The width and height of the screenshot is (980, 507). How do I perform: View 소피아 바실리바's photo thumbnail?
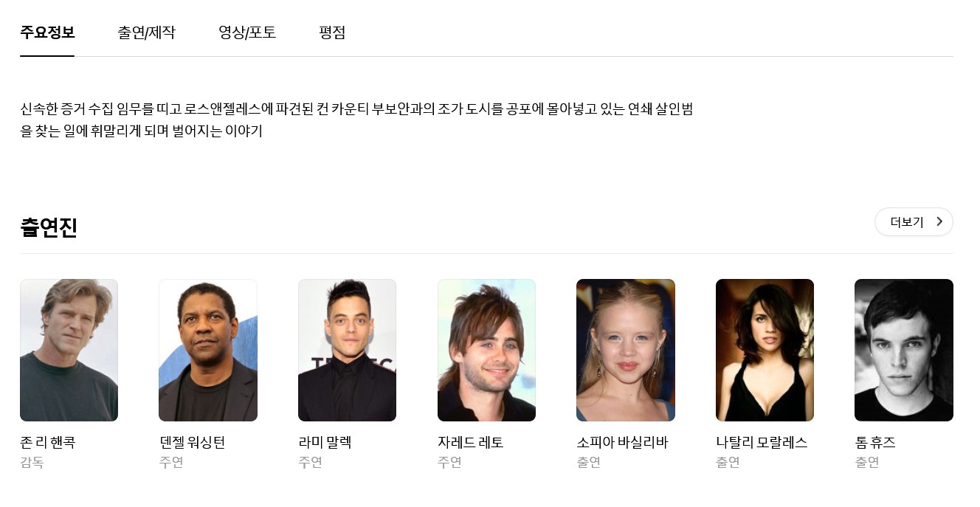coord(626,350)
